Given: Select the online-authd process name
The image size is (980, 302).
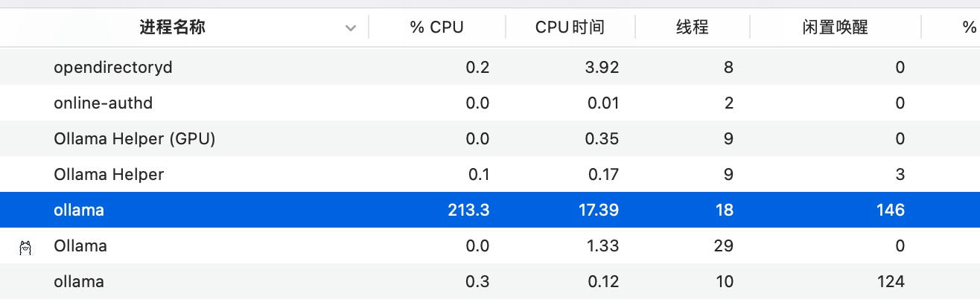Looking at the screenshot, I should 104,103.
